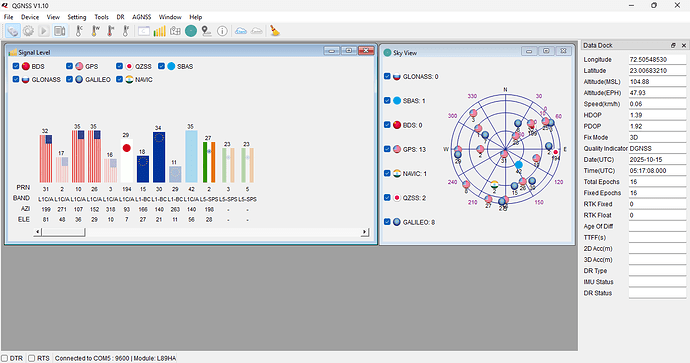This screenshot has width=690, height=363.
Task: Toggle SBAS: 1 checkbox in Sky View
Action: pyautogui.click(x=387, y=100)
